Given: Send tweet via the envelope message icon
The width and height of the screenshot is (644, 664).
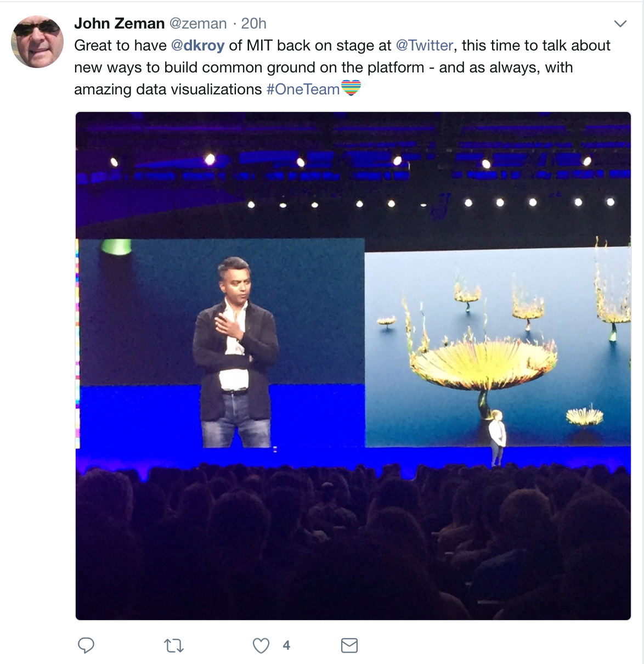Looking at the screenshot, I should tap(349, 646).
